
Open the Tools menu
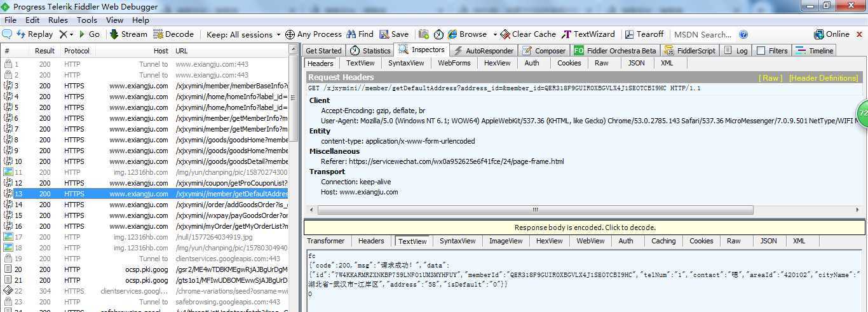[87, 20]
